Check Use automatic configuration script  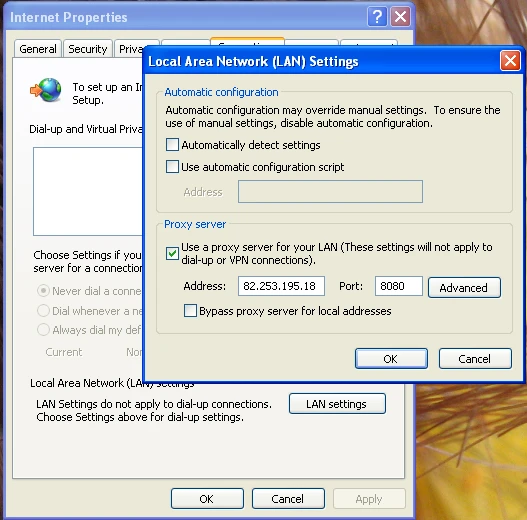click(x=172, y=167)
